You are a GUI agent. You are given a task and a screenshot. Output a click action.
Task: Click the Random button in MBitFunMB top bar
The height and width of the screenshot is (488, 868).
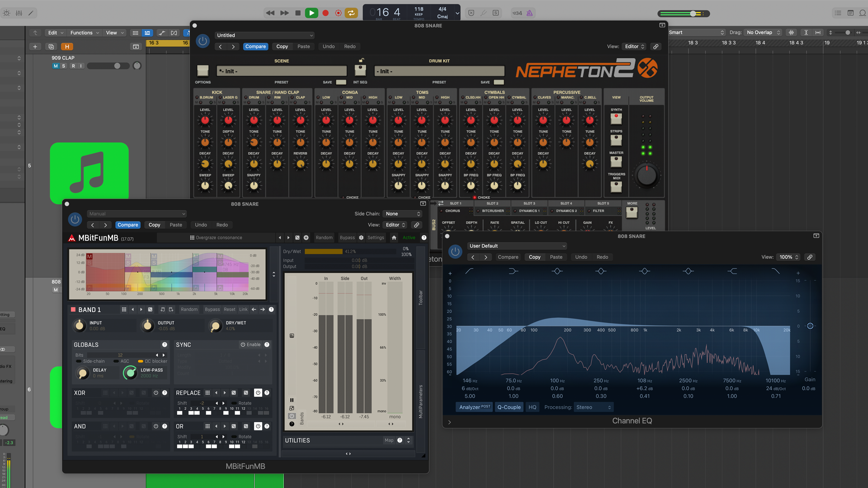point(324,238)
